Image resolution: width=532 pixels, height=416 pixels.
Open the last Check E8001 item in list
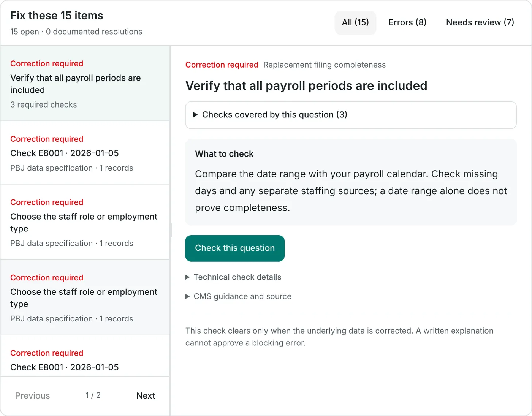(x=85, y=356)
